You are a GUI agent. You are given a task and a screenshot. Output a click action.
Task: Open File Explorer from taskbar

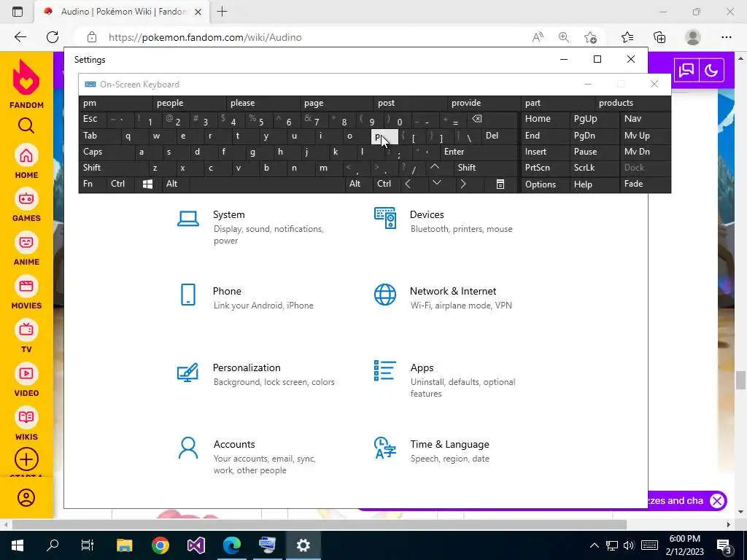pyautogui.click(x=124, y=545)
